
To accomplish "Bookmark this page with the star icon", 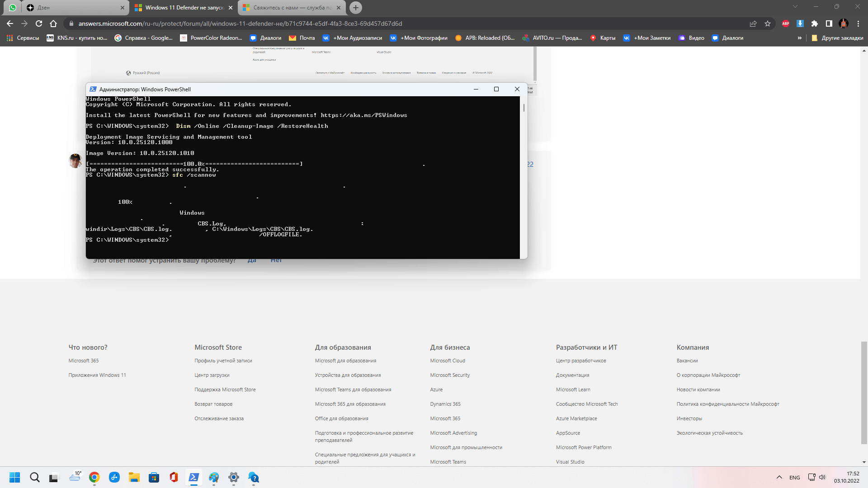I will [x=768, y=23].
